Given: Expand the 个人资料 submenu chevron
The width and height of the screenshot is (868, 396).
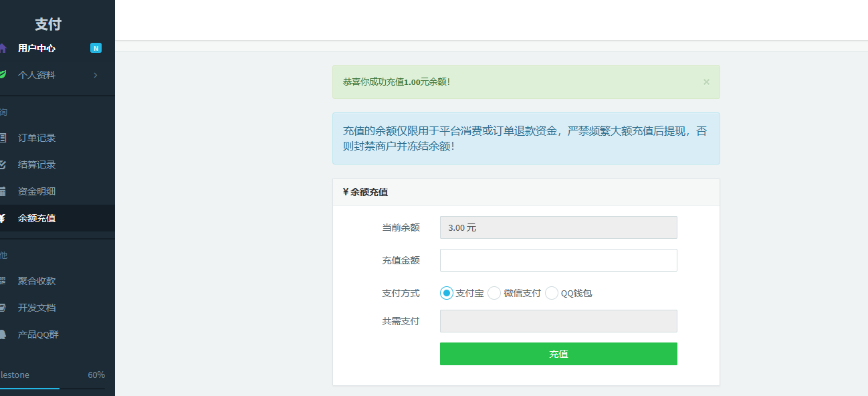Looking at the screenshot, I should (x=96, y=75).
